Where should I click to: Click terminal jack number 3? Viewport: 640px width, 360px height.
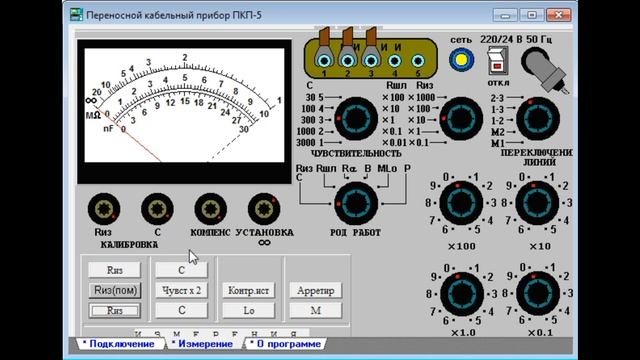pos(371,61)
